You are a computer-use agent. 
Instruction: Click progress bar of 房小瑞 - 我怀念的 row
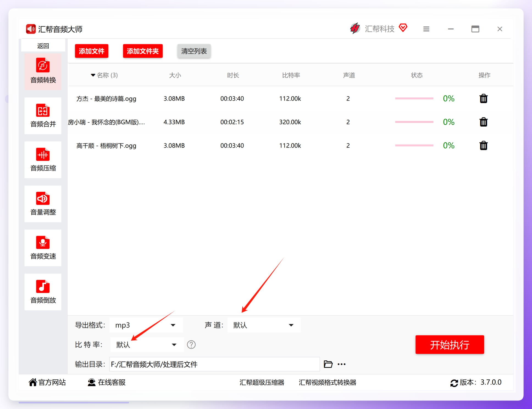(x=414, y=122)
